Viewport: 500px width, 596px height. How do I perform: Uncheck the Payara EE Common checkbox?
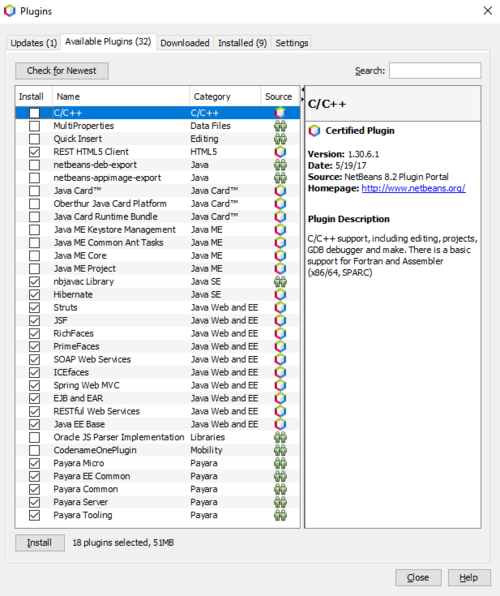pos(34,476)
